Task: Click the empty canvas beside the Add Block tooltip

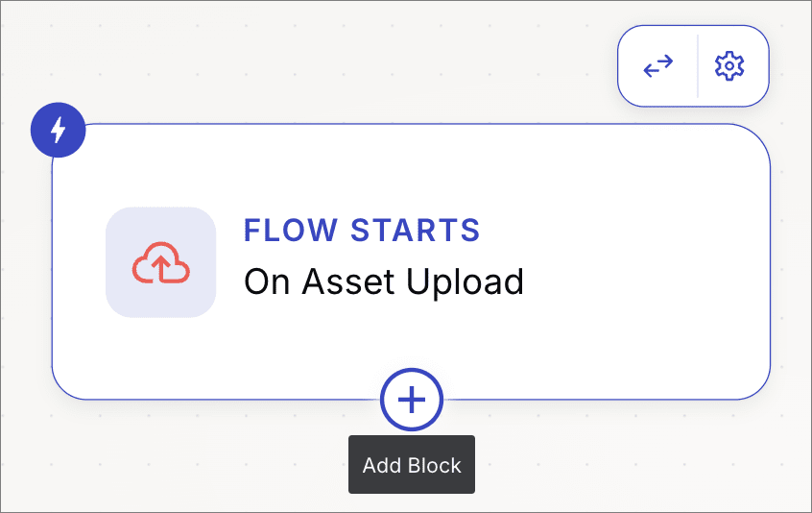Action: pos(621,465)
